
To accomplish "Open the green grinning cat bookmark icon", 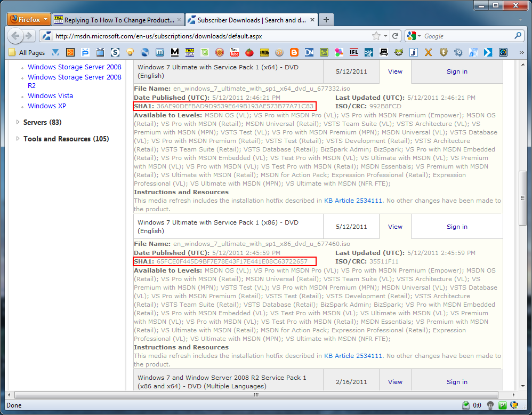I will point(399,52).
